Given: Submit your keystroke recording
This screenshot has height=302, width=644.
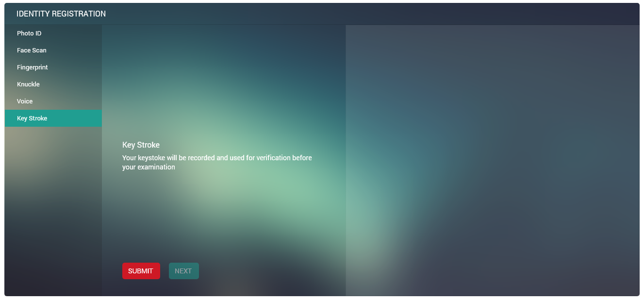Looking at the screenshot, I should coord(141,270).
